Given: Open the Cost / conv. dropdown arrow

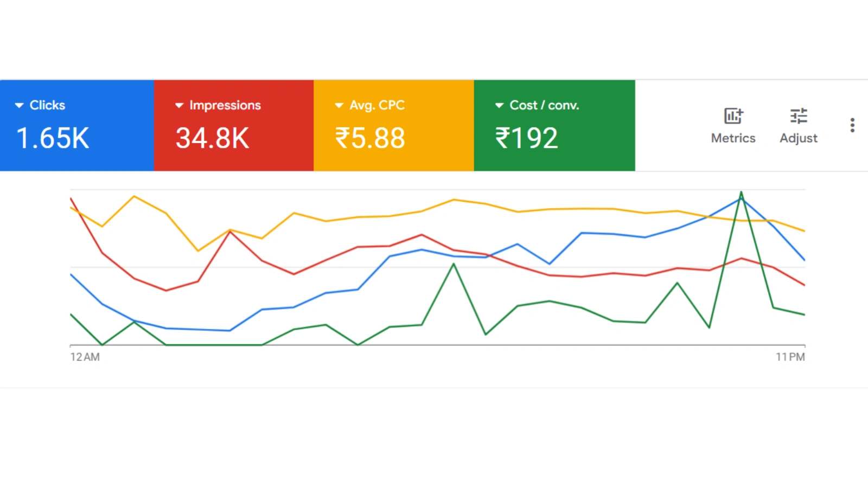Looking at the screenshot, I should [500, 105].
